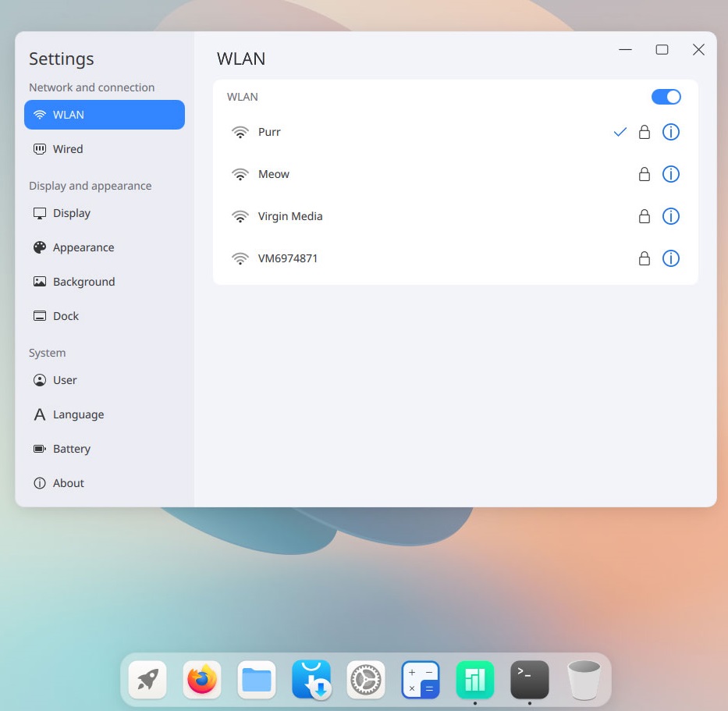Open info for Purr network

(x=670, y=132)
